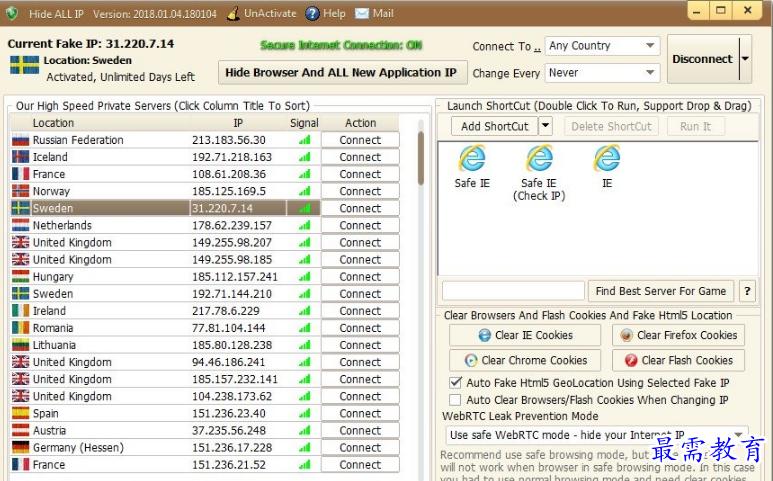Select the highlighted Sweden 31.220.7.14 row
Image resolution: width=773 pixels, height=481 pixels.
166,208
